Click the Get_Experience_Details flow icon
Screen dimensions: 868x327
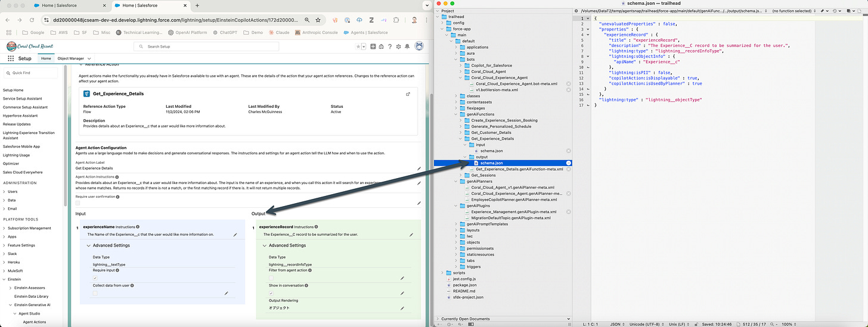click(x=86, y=94)
